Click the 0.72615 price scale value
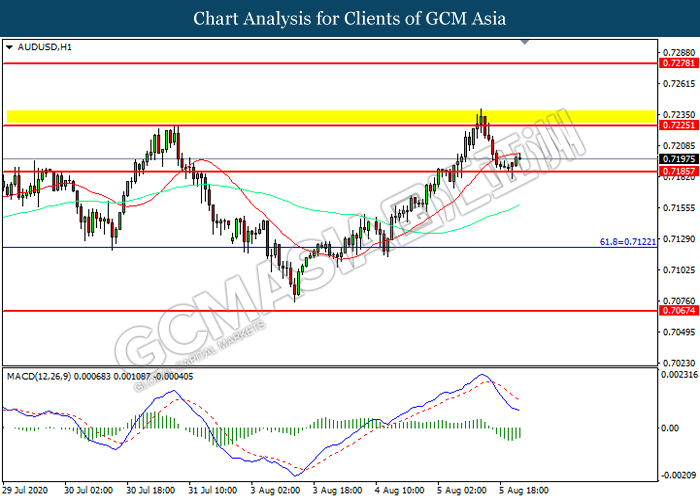 coord(679,83)
